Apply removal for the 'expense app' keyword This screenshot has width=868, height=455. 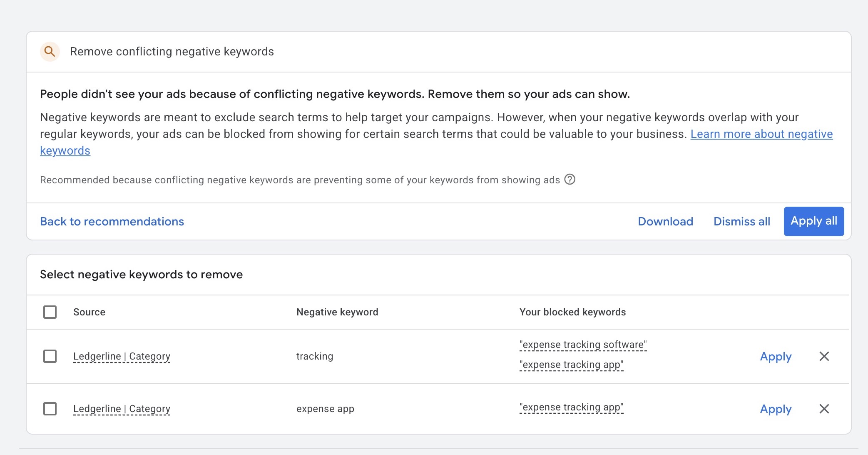(776, 409)
